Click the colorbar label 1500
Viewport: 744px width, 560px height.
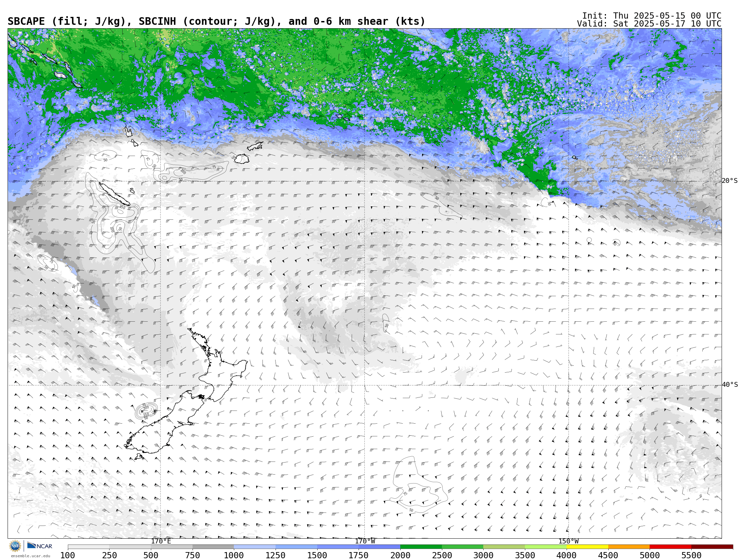[317, 555]
